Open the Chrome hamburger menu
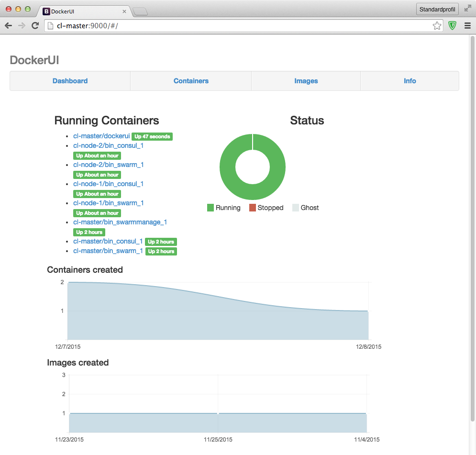The height and width of the screenshot is (455, 476). tap(467, 26)
